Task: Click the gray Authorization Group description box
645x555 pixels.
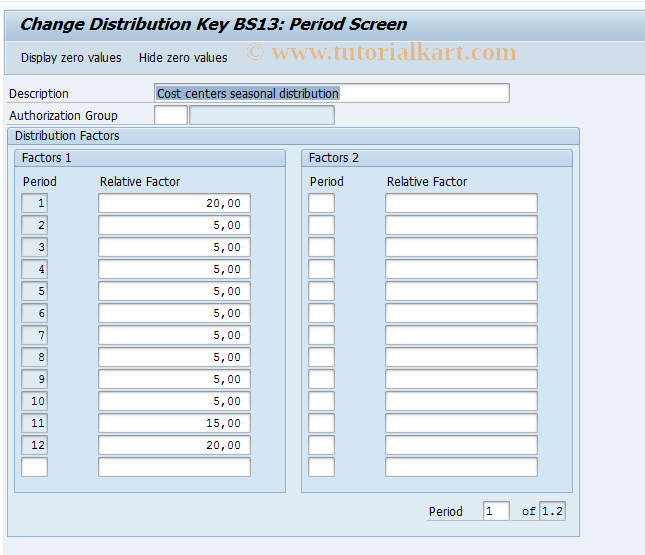Action: coord(262,115)
